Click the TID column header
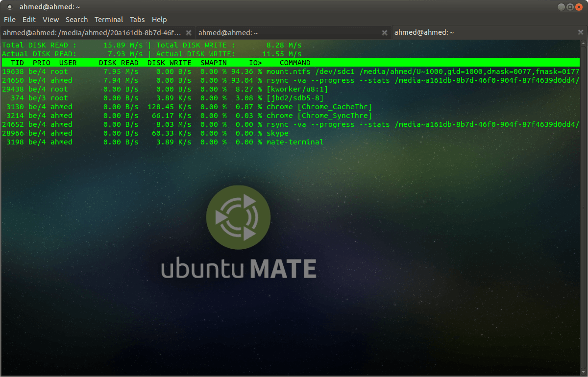Screen dimensions: 588x377 pos(17,63)
